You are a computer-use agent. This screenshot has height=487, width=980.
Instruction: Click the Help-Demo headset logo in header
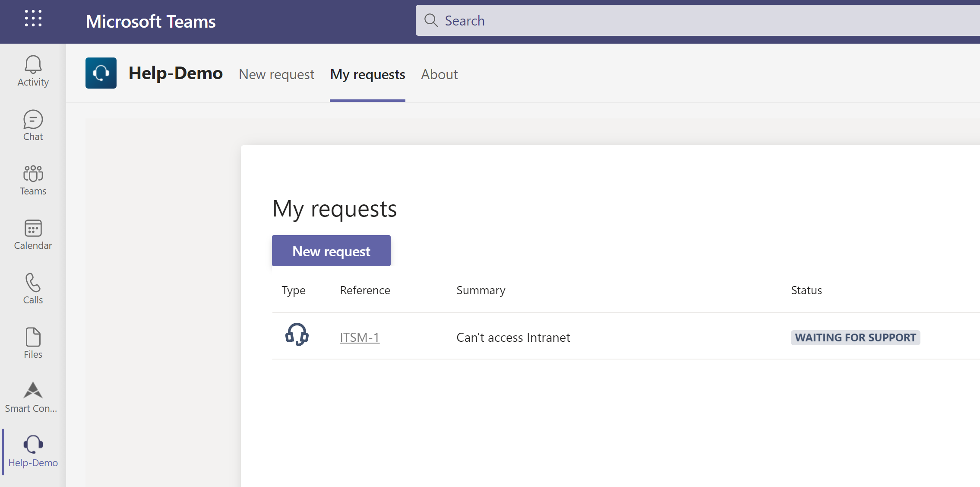pos(101,73)
